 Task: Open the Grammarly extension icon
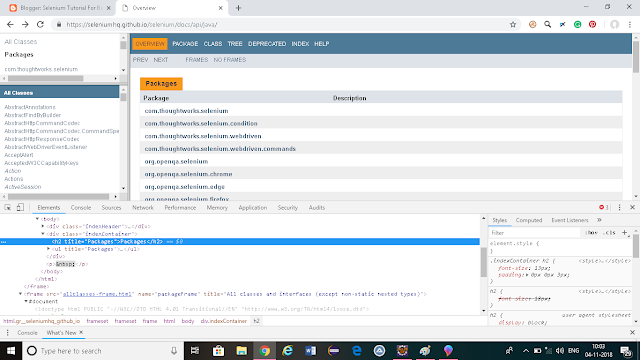(x=578, y=24)
